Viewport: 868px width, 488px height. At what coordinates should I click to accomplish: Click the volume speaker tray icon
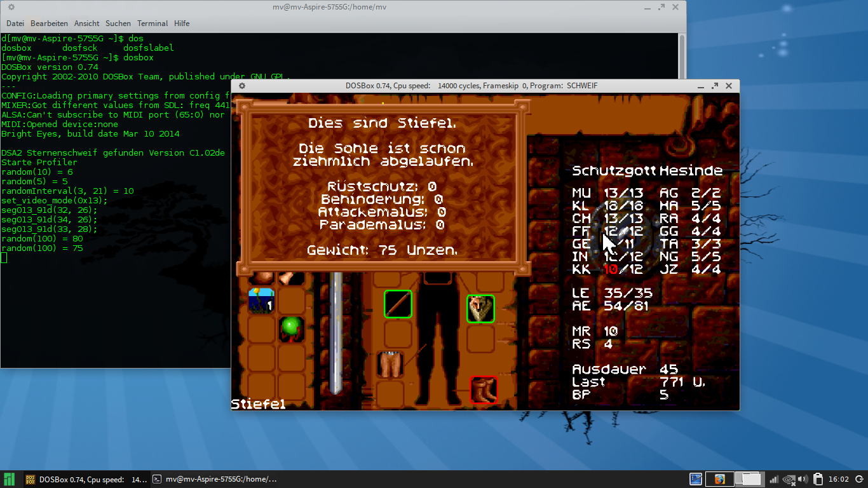(803, 479)
